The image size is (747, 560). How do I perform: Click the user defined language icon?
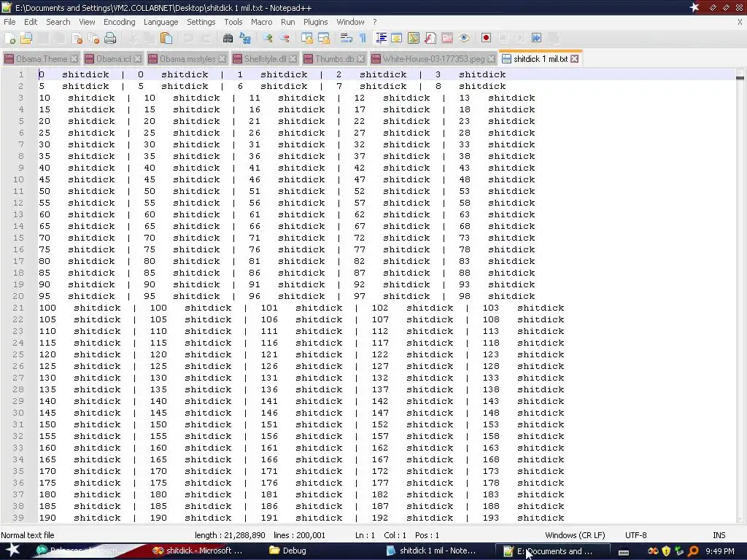click(396, 38)
